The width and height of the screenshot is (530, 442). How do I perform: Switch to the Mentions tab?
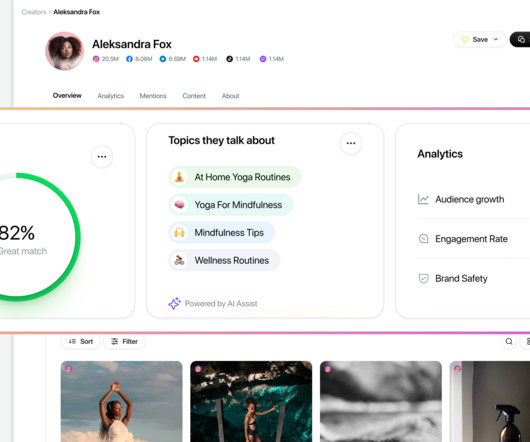coord(153,96)
